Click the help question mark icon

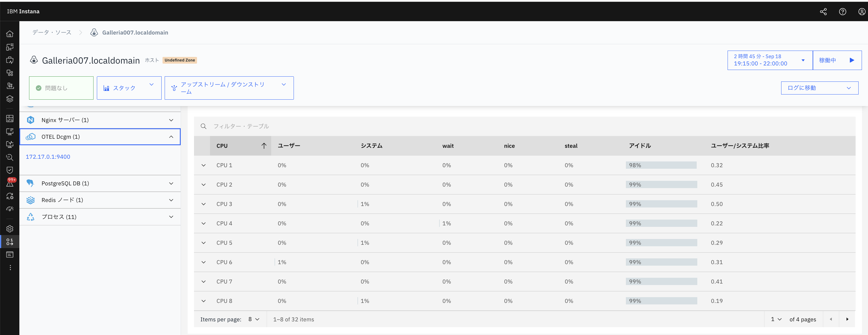(x=842, y=12)
